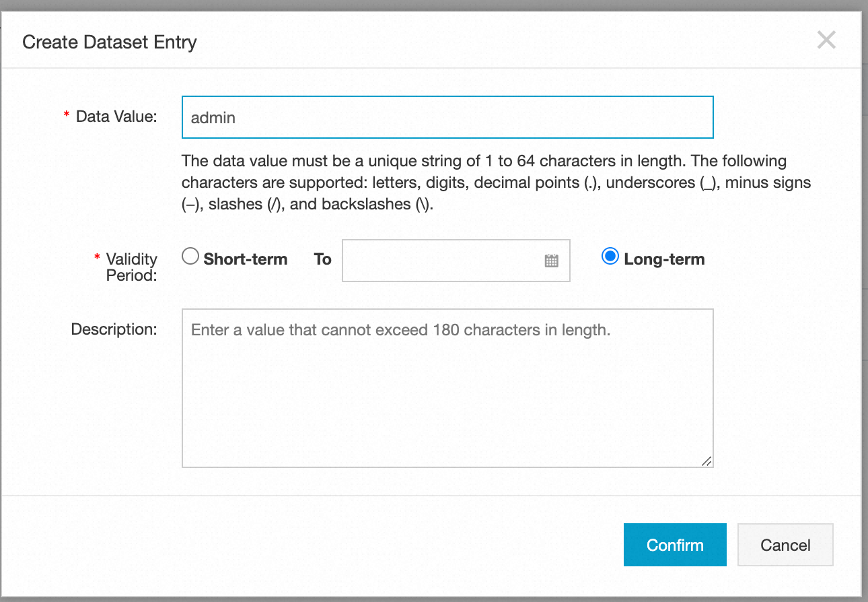Click the 'To' label before date field
The image size is (868, 602).
pos(322,259)
